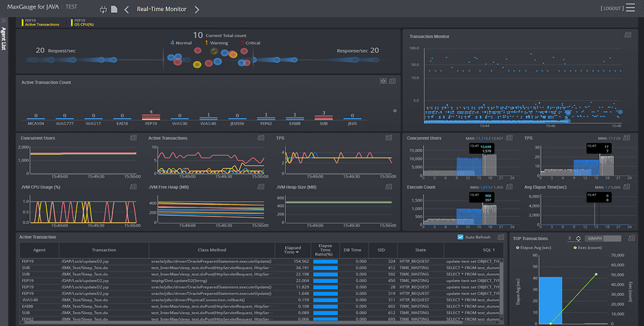Viewport: 644px width, 326px height.
Task: Click the blue bar in TOP Transactions chart
Action: click(551, 300)
